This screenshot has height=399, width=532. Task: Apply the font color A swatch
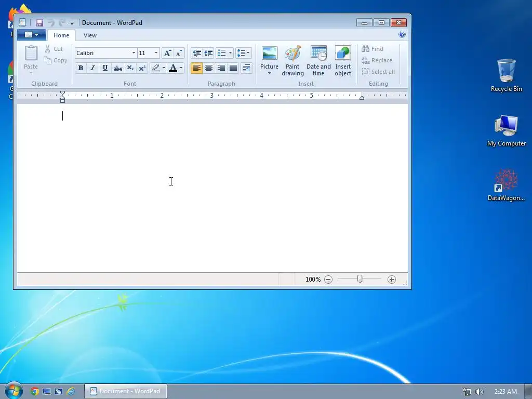(173, 68)
